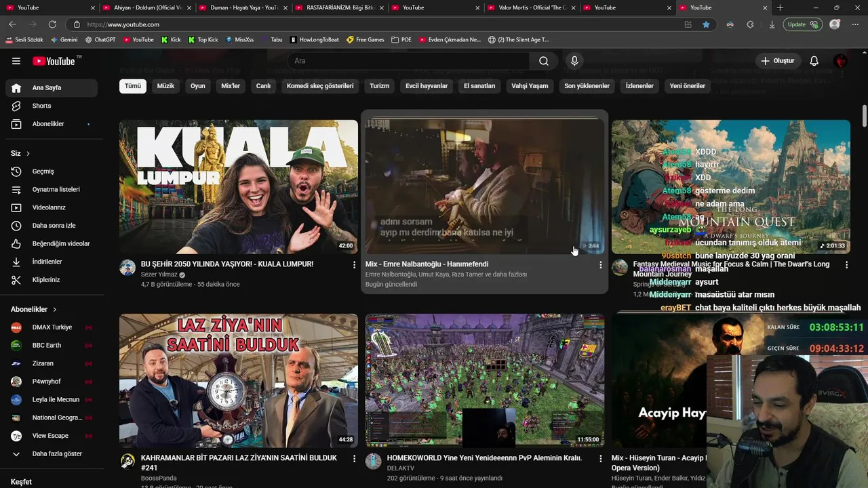Select the Müzik filter chip
This screenshot has height=488, width=868.
[x=165, y=86]
